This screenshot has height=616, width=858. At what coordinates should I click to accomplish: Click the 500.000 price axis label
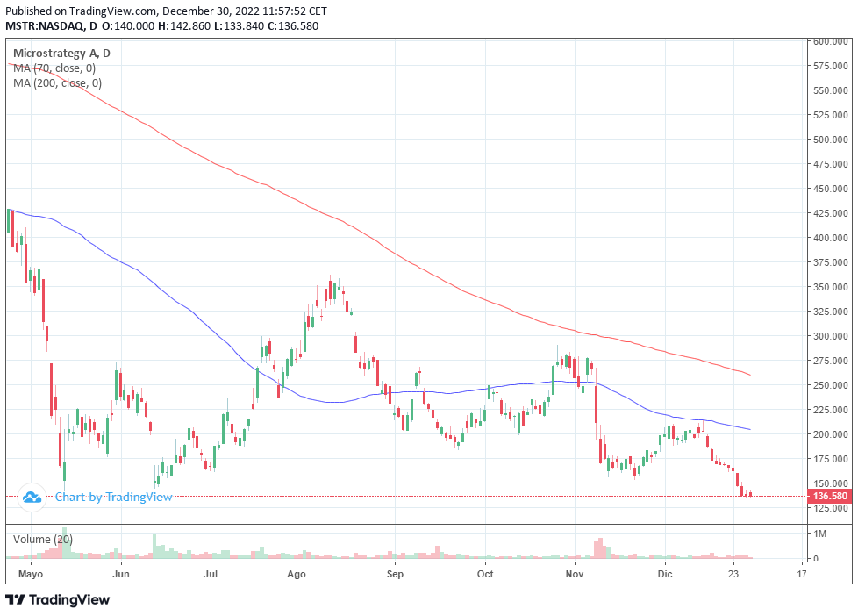[x=831, y=140]
